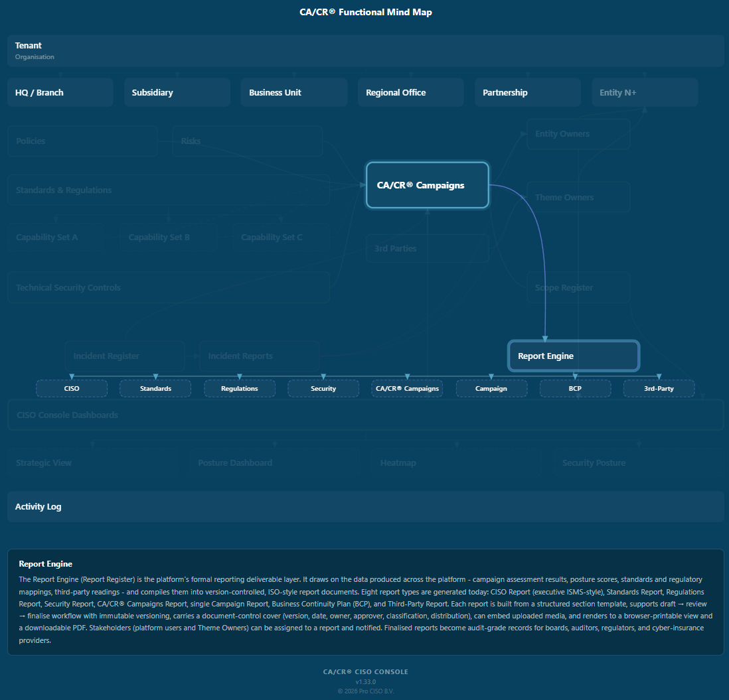
Task: Select the Theme Owners node
Action: 578,198
